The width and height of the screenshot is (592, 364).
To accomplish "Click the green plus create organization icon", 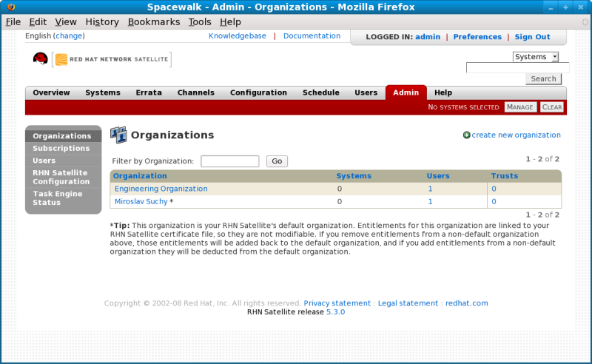I will pos(466,135).
